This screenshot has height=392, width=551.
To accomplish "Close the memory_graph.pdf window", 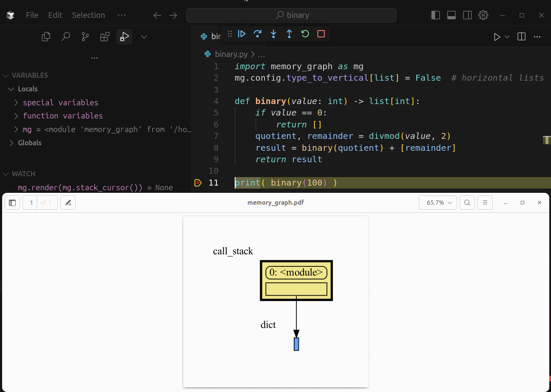I will click(540, 203).
